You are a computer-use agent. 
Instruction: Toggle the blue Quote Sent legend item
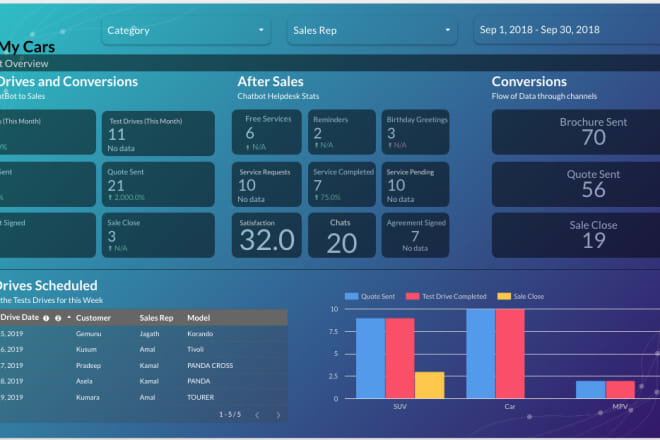370,296
